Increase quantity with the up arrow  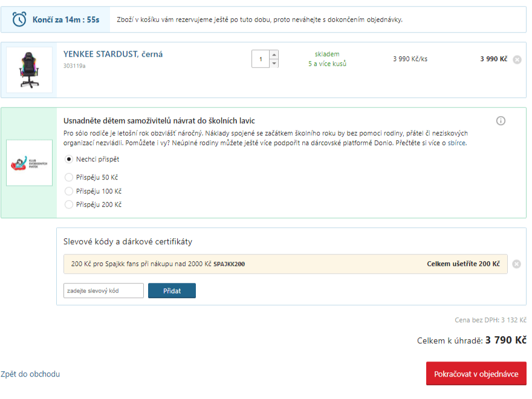pos(274,54)
